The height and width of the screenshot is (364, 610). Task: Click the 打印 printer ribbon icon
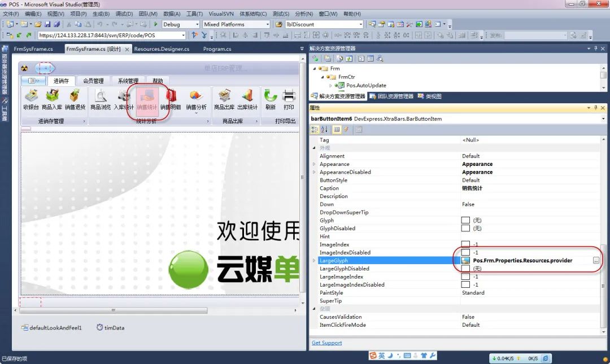pyautogui.click(x=289, y=96)
